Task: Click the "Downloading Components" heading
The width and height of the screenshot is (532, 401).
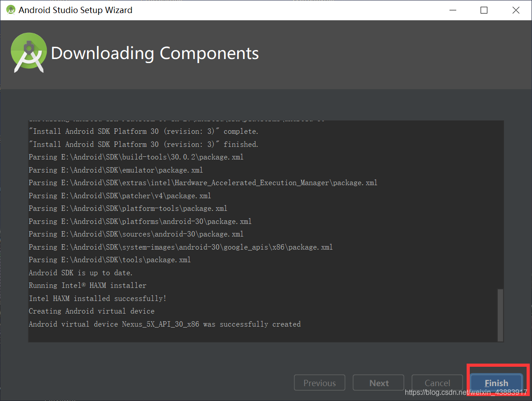Action: [x=155, y=53]
